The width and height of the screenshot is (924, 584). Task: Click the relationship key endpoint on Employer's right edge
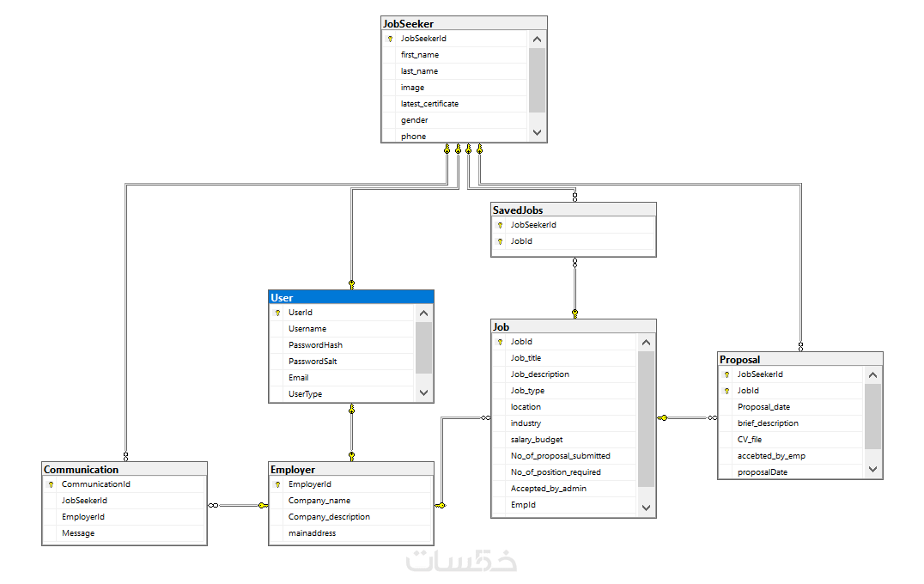(441, 505)
